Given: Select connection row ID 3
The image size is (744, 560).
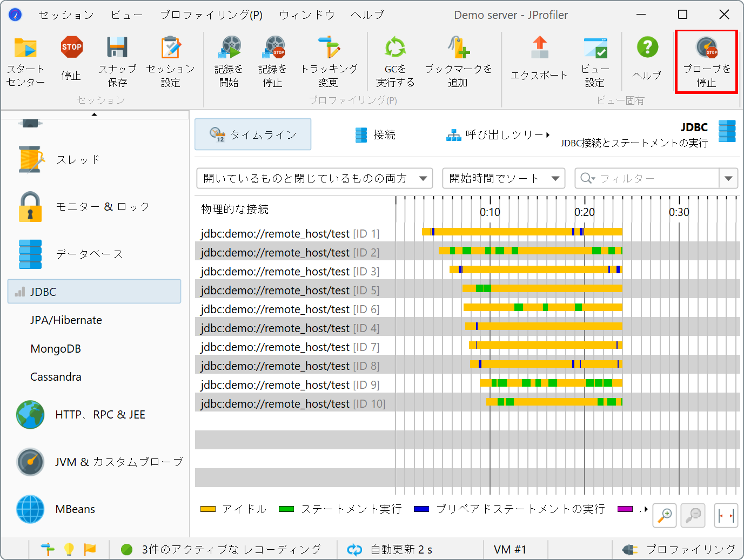Looking at the screenshot, I should 290,272.
